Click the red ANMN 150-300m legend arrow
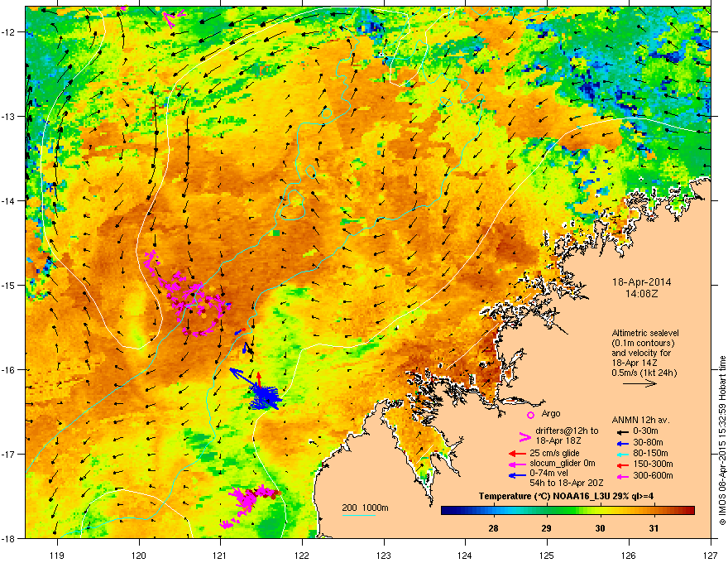 pyautogui.click(x=625, y=464)
